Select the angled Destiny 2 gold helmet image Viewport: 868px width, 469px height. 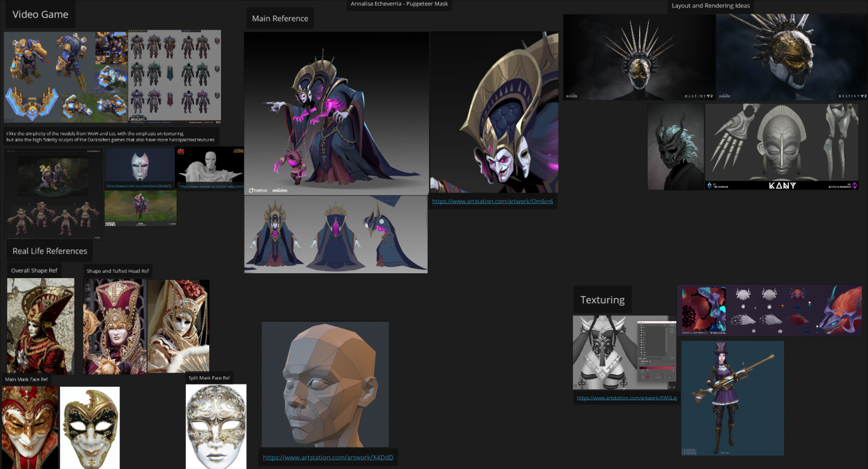[x=792, y=57]
